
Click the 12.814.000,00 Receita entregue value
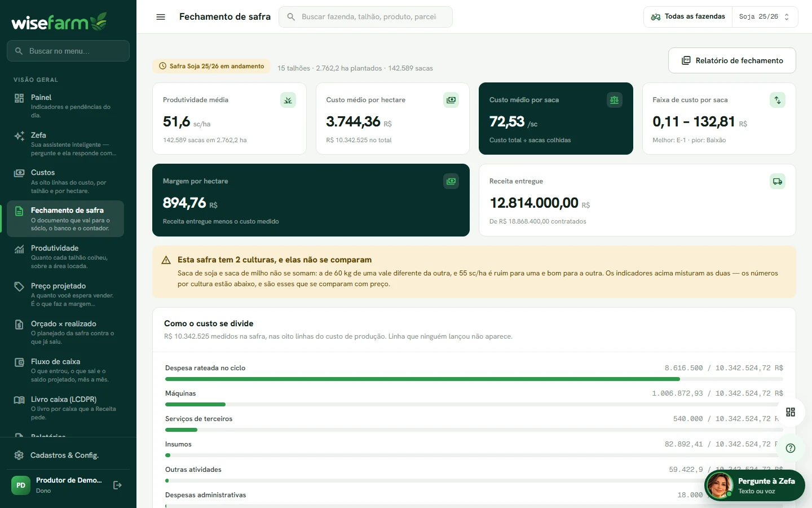pyautogui.click(x=534, y=203)
